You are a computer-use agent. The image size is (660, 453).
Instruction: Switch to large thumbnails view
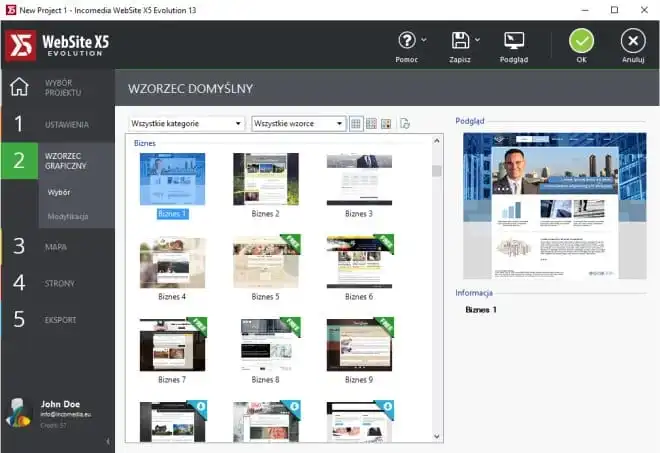click(386, 124)
